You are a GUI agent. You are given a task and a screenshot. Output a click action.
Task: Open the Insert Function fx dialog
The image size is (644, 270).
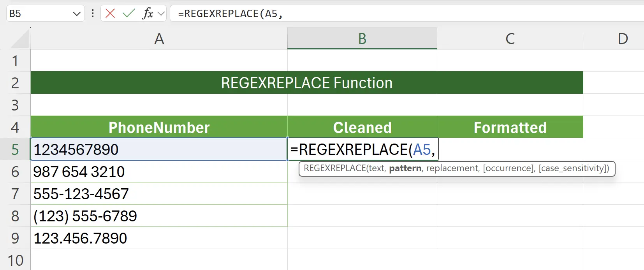click(148, 14)
